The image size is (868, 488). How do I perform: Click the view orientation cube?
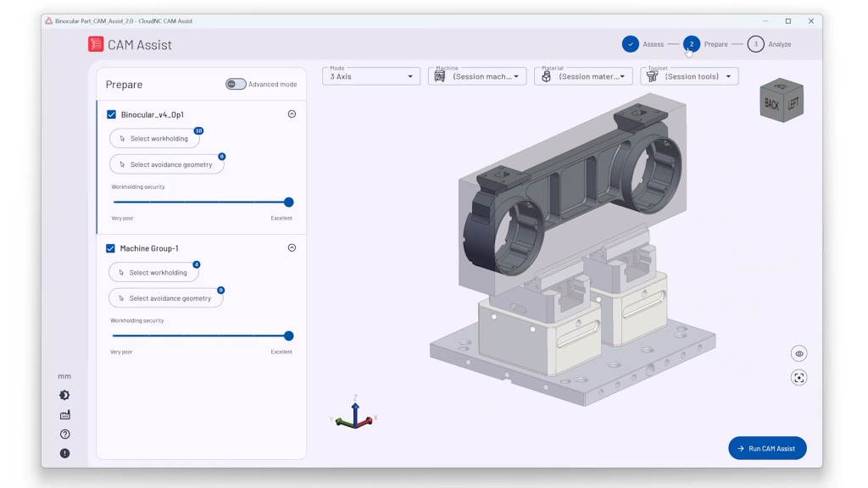click(x=781, y=102)
